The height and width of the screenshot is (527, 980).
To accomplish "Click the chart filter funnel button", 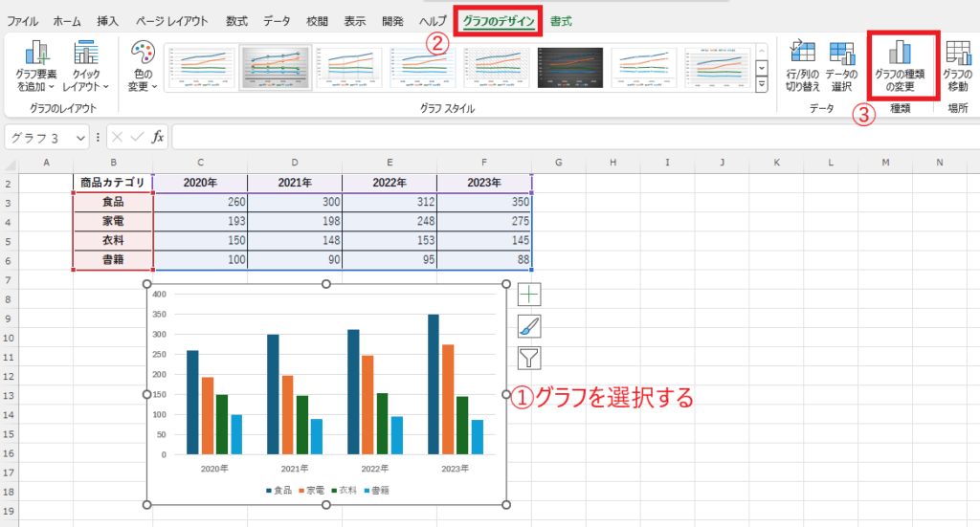I will tap(529, 358).
